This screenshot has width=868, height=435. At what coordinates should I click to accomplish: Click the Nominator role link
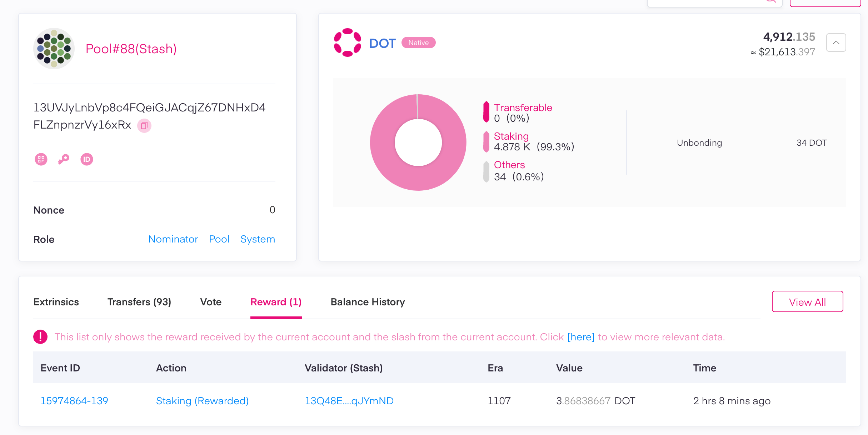tap(173, 239)
